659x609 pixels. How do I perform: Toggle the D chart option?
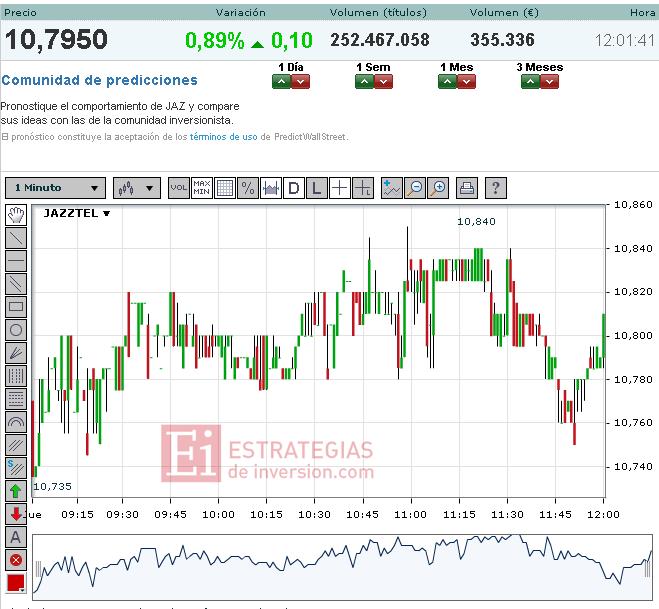tap(294, 187)
